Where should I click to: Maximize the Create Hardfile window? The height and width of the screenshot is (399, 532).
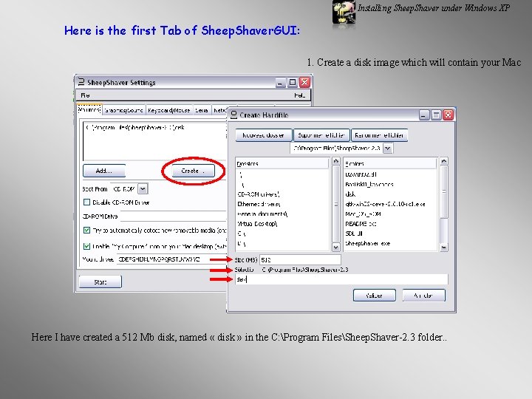point(436,115)
